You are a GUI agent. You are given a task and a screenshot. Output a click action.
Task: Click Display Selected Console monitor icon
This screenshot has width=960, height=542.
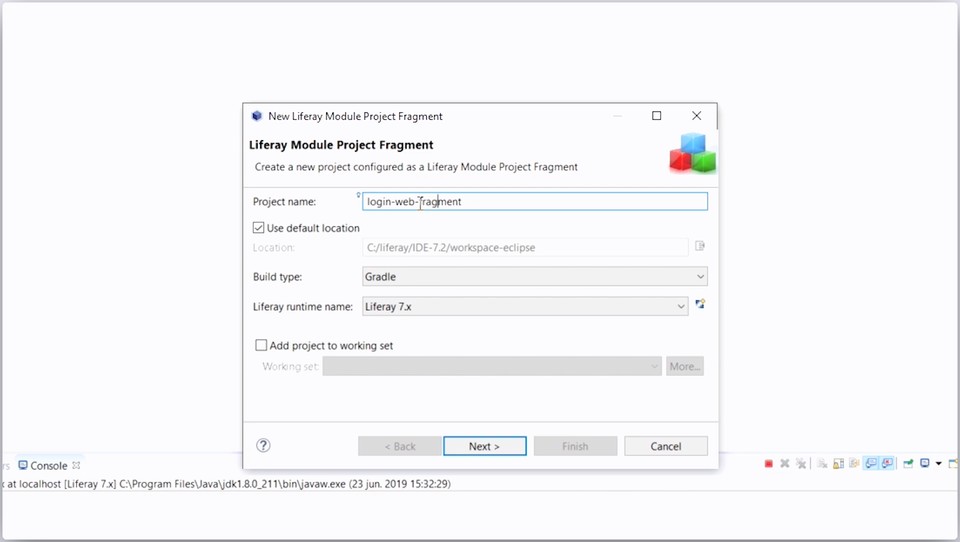[x=924, y=463]
